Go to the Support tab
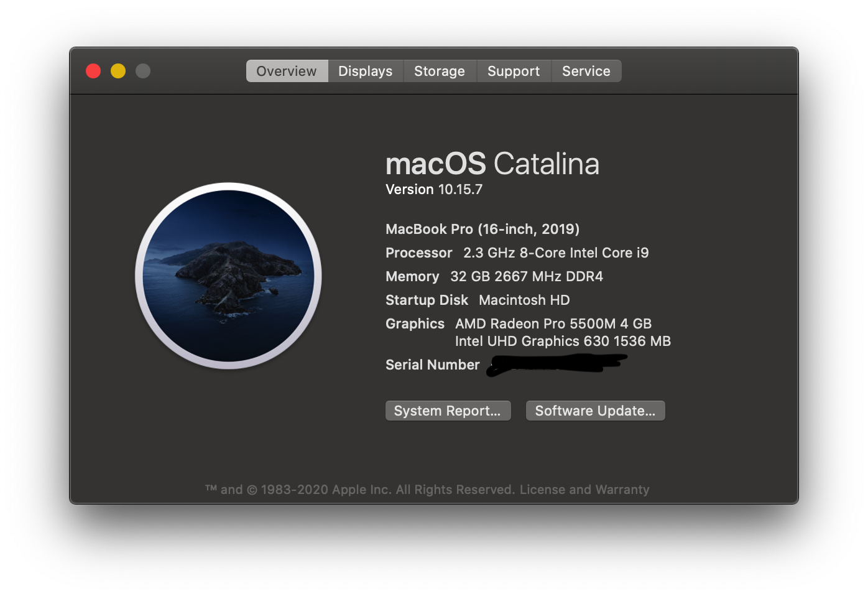Image resolution: width=868 pixels, height=596 pixels. pyautogui.click(x=513, y=71)
